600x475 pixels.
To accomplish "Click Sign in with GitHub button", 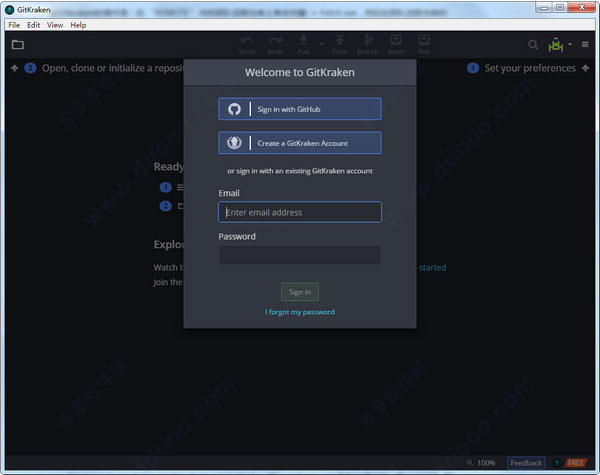I will pos(300,109).
